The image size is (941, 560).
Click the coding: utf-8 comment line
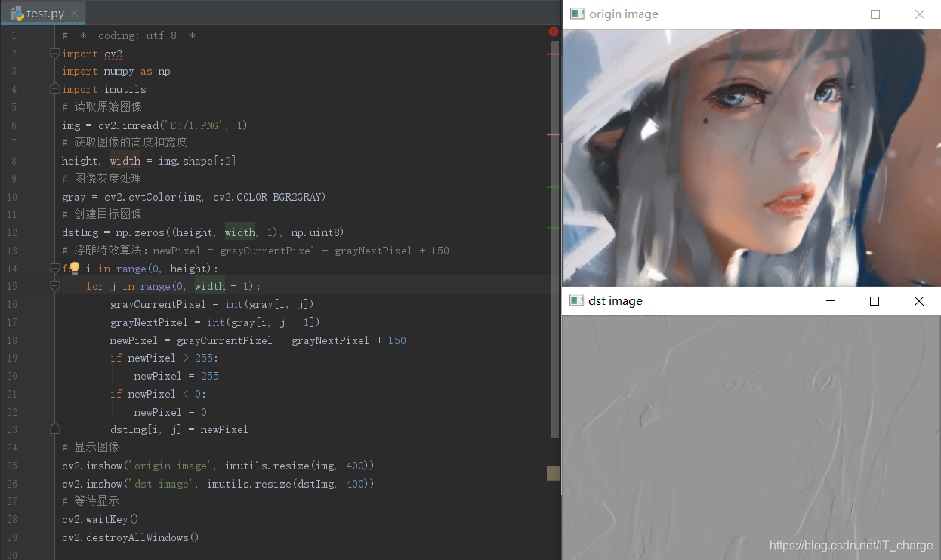click(x=131, y=35)
